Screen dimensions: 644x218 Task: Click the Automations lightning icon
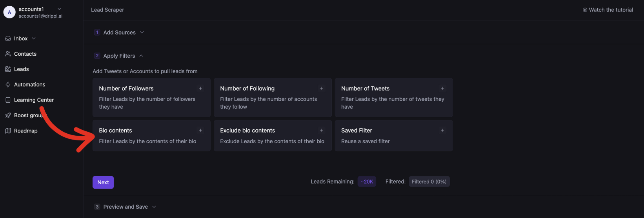coord(8,84)
